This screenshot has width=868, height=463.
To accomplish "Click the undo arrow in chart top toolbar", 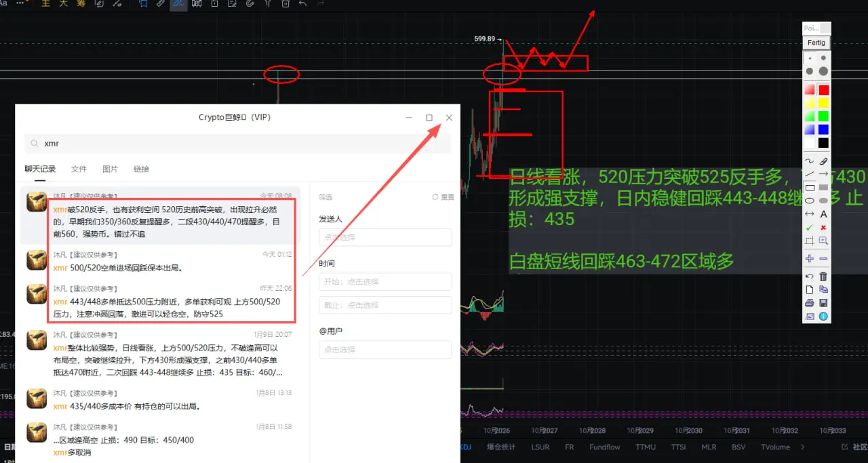I will pyautogui.click(x=302, y=4).
